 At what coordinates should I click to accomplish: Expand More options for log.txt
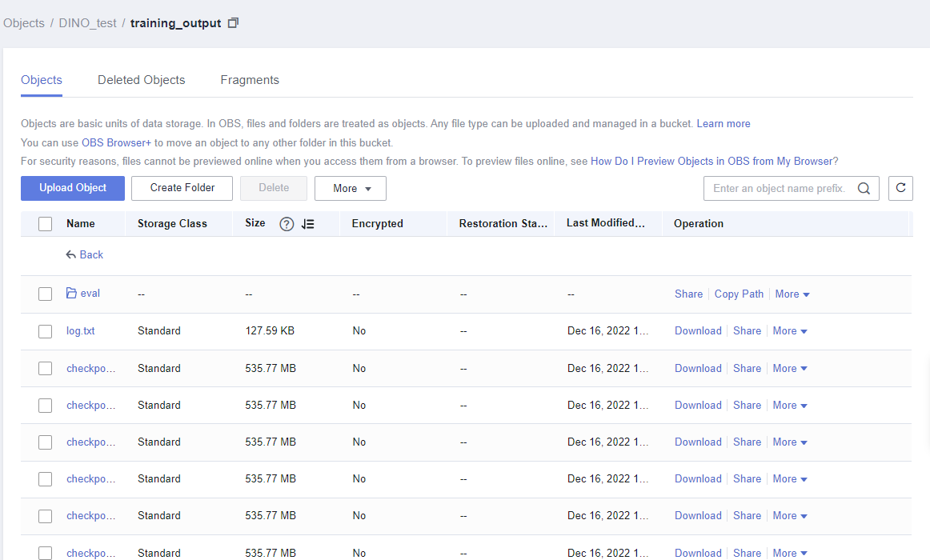pyautogui.click(x=790, y=331)
